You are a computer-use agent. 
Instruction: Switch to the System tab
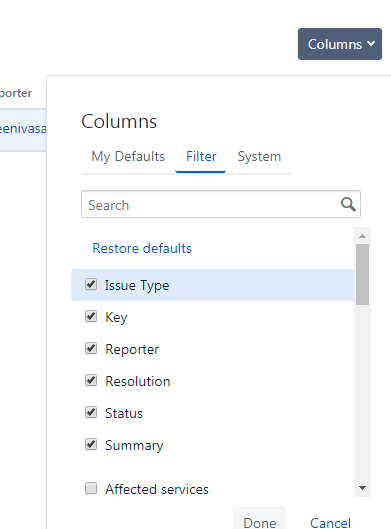click(x=259, y=157)
